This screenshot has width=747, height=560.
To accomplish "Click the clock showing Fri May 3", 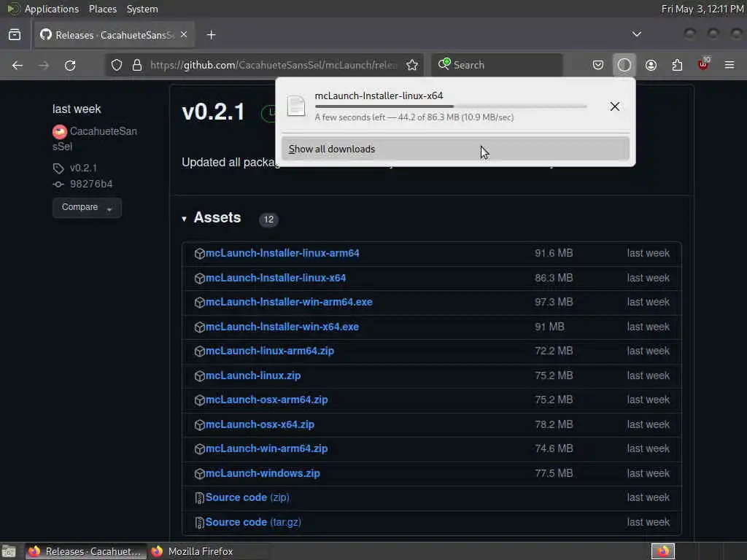I will [703, 9].
